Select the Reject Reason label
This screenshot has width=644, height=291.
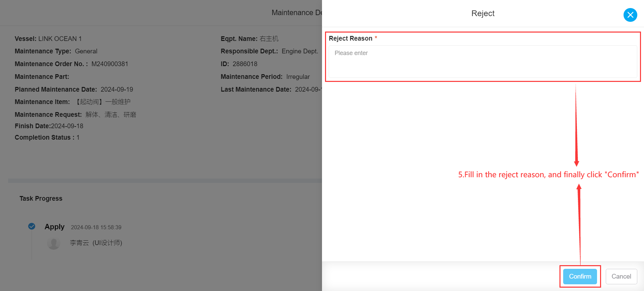tap(351, 38)
